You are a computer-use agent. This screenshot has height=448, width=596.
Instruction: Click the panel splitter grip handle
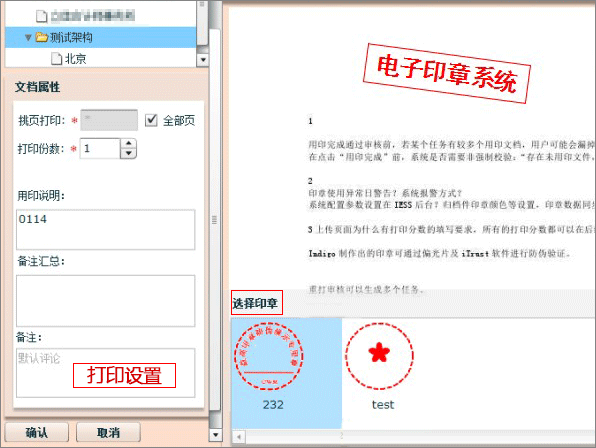point(214,220)
